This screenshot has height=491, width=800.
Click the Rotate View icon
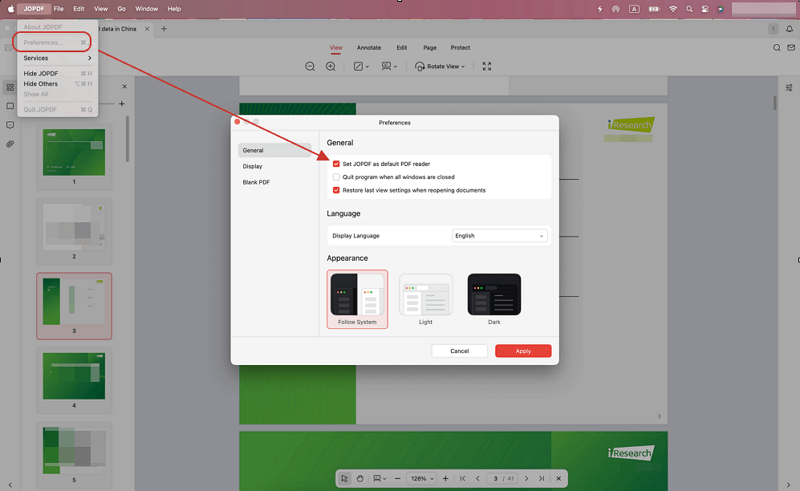coord(419,66)
